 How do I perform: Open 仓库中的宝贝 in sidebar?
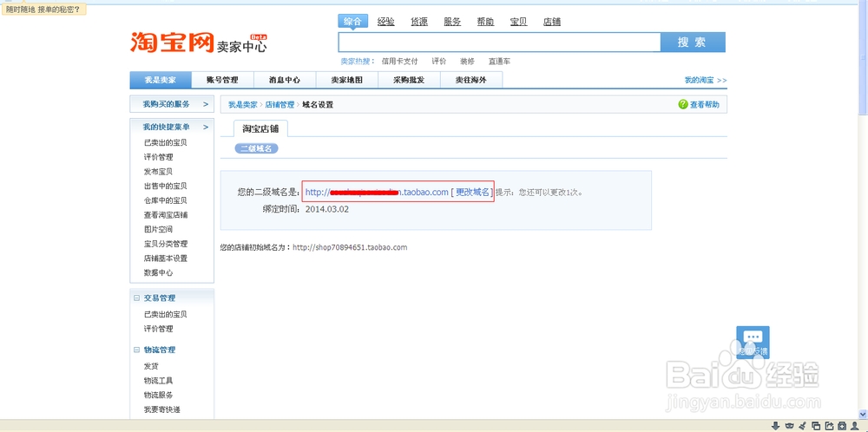pyautogui.click(x=166, y=200)
